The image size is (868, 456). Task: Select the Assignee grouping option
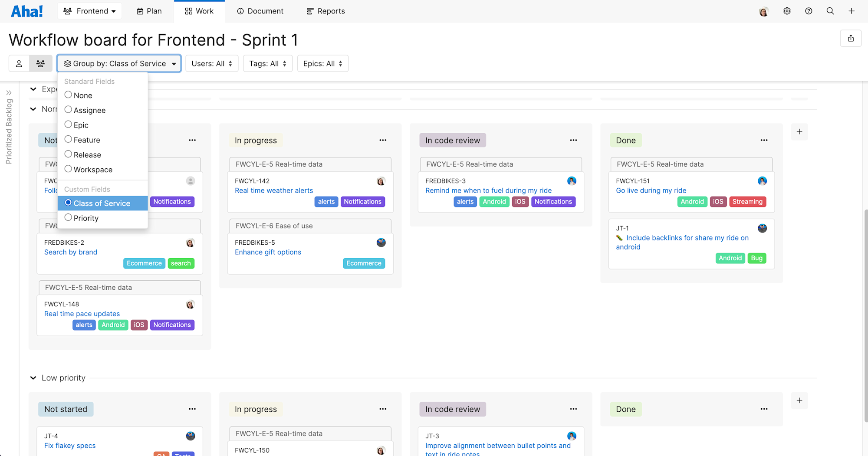coord(89,110)
